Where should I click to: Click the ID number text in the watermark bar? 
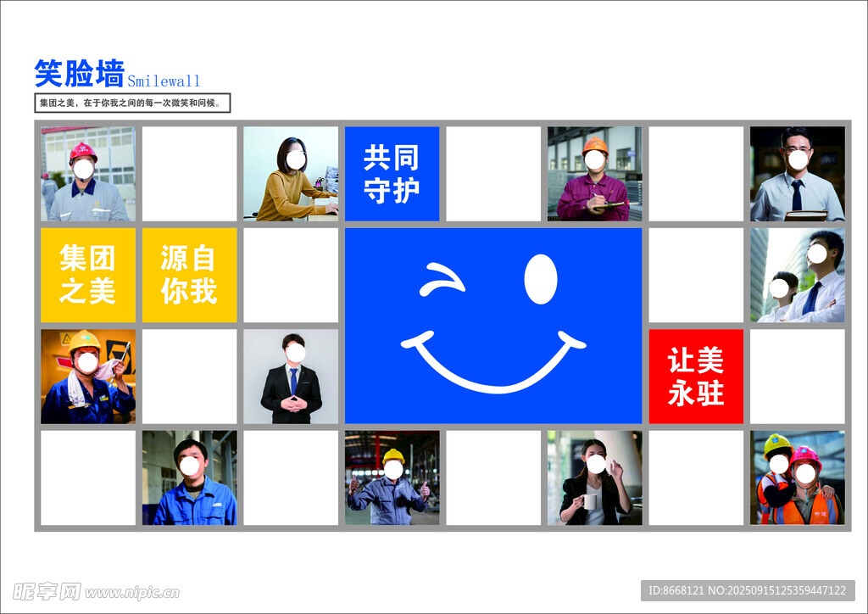[747, 590]
